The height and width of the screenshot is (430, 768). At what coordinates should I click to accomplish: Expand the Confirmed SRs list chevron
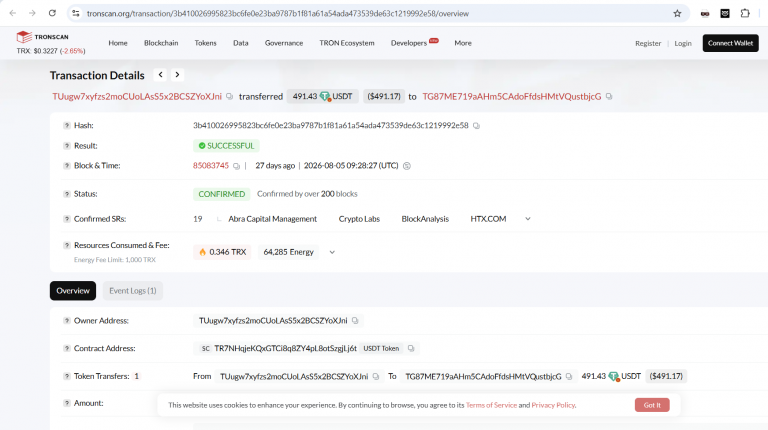pyautogui.click(x=528, y=219)
